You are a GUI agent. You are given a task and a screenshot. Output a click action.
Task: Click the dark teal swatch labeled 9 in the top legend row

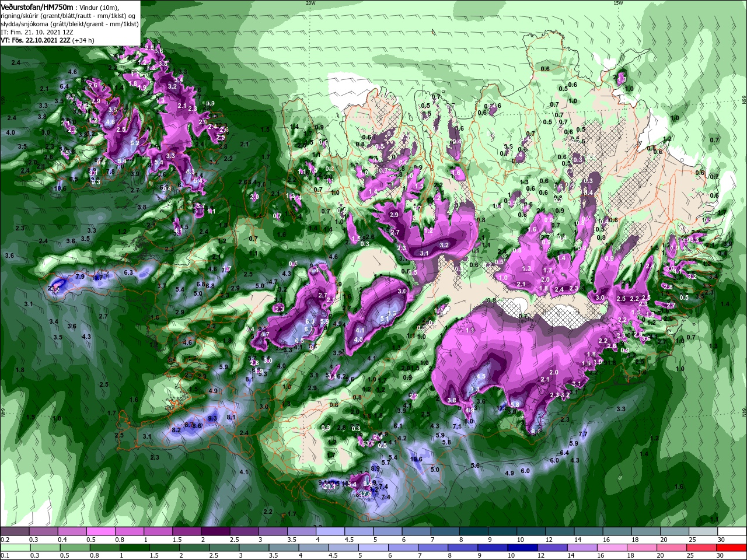(x=502, y=531)
